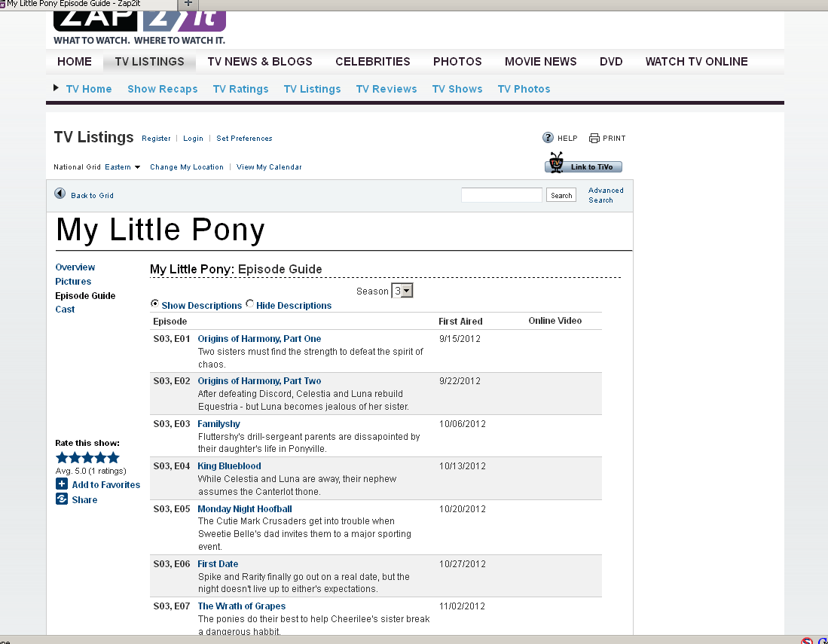Click Avg. 5.0 (1 ratings) text
Viewport: 828px width, 644px height.
pos(91,471)
